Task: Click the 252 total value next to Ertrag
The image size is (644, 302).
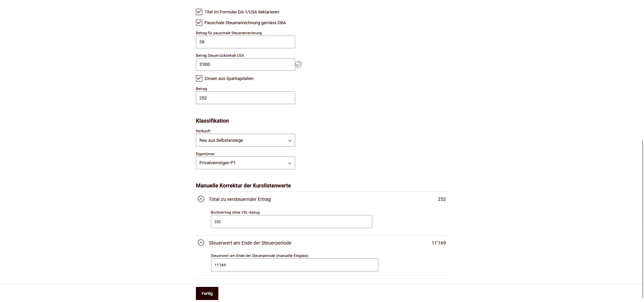Action: 441,199
